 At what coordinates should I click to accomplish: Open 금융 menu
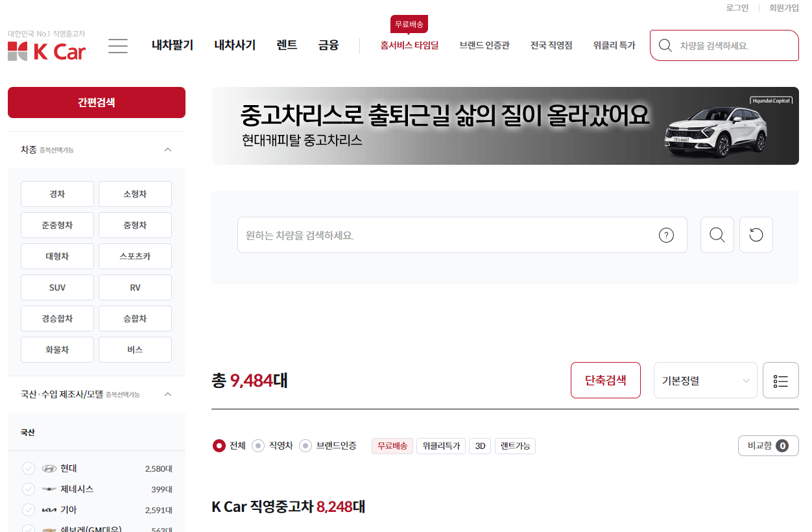pyautogui.click(x=329, y=45)
